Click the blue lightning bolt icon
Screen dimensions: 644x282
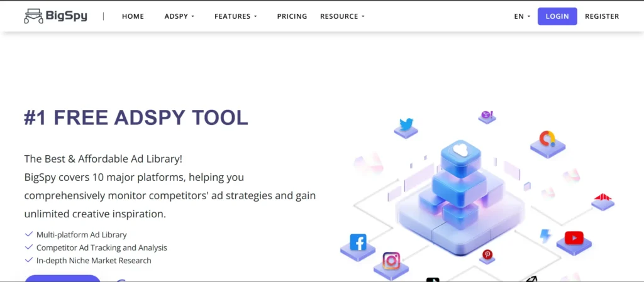546,236
